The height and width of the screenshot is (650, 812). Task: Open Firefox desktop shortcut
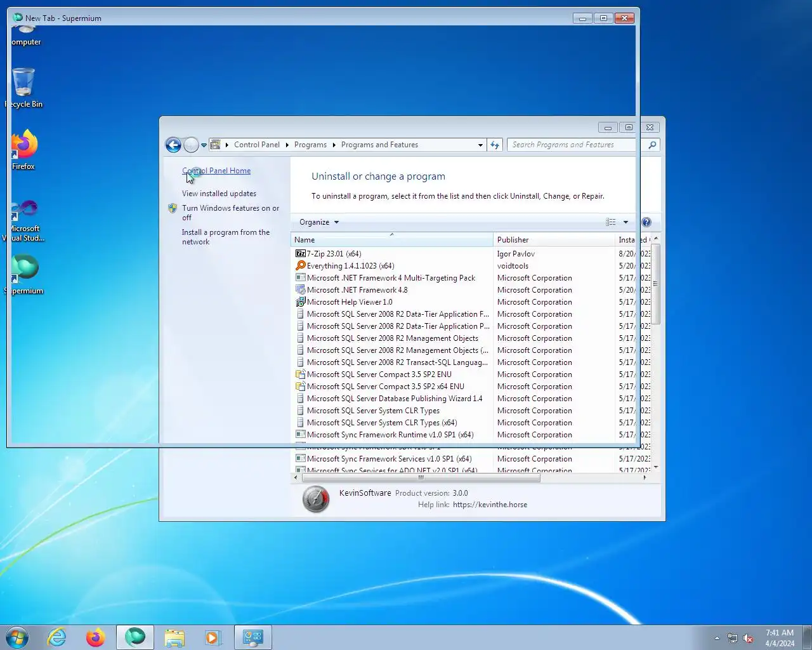coord(23,150)
